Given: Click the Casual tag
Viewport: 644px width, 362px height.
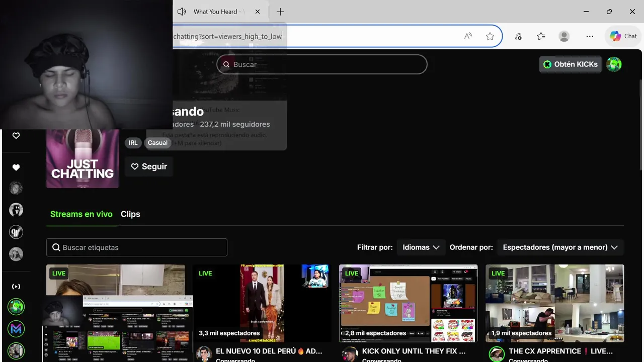Looking at the screenshot, I should click(x=157, y=143).
